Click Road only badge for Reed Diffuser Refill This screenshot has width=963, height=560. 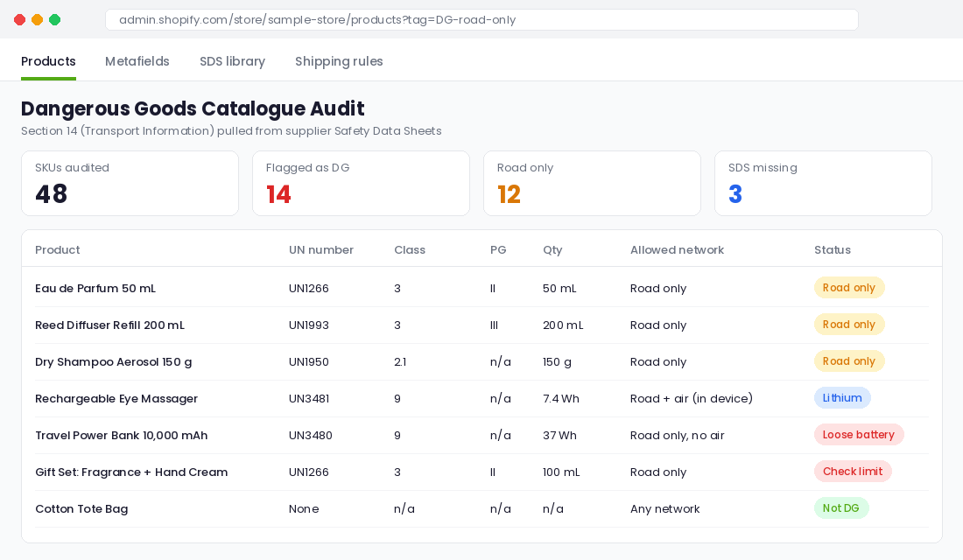click(x=849, y=325)
